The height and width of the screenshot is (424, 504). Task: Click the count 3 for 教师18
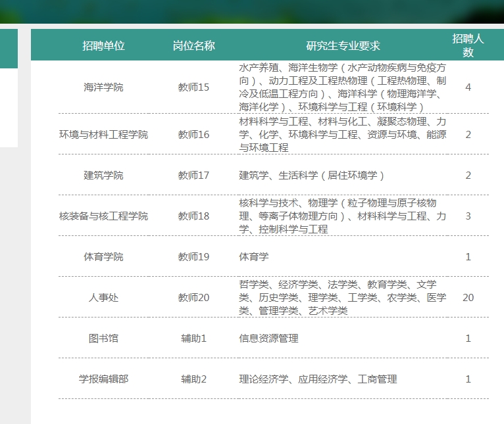pyautogui.click(x=468, y=216)
